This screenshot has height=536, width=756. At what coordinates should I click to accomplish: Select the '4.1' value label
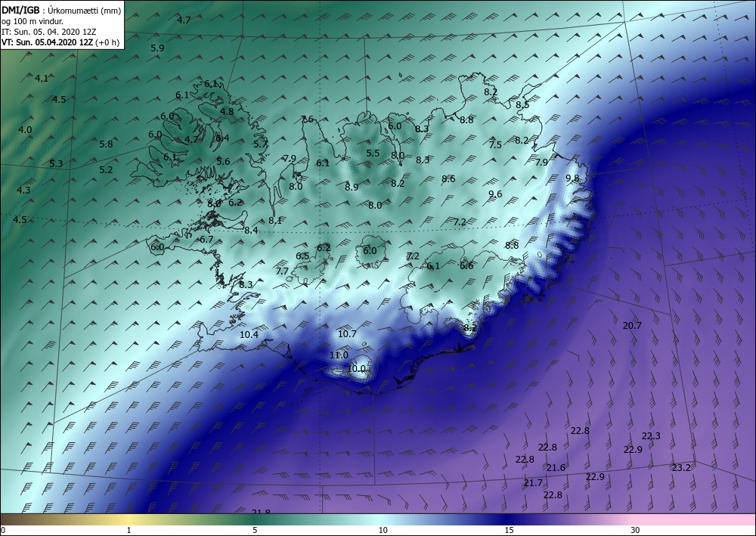coord(42,78)
